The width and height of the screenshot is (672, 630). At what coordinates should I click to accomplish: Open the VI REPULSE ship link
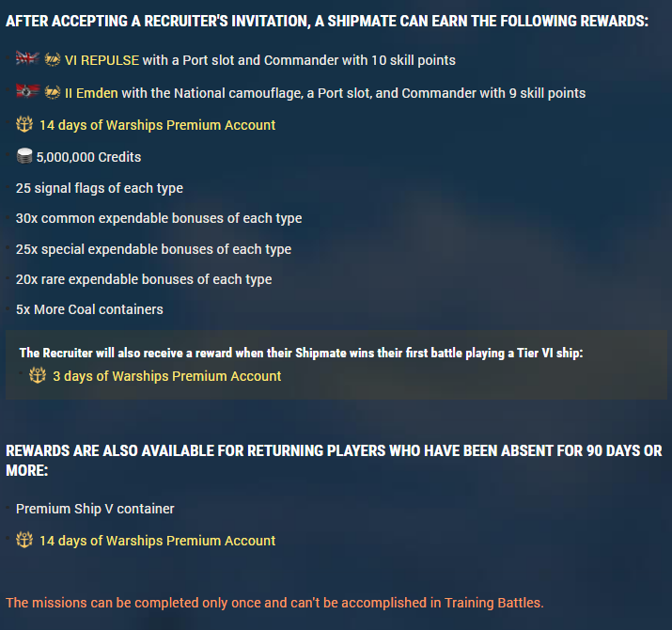[x=102, y=60]
